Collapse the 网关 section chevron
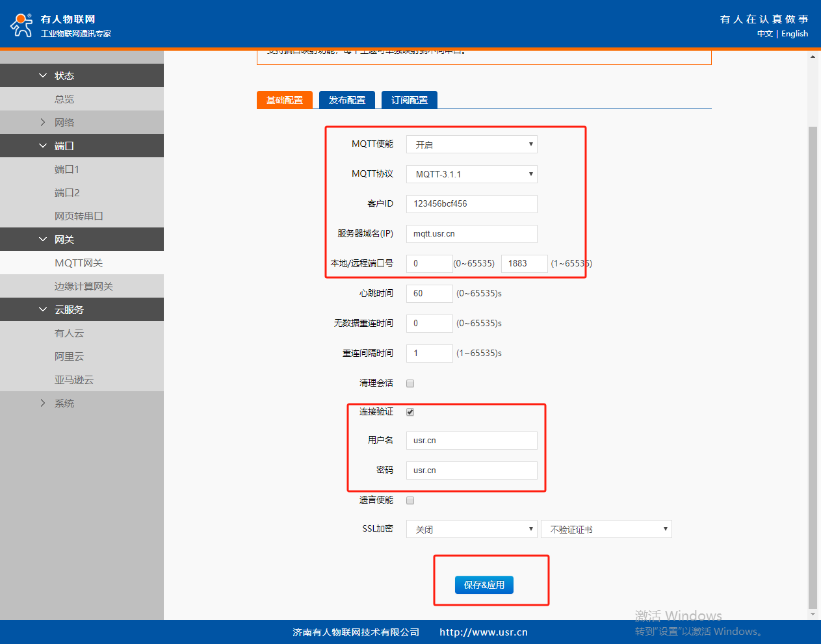This screenshot has height=644, width=821. pos(43,239)
